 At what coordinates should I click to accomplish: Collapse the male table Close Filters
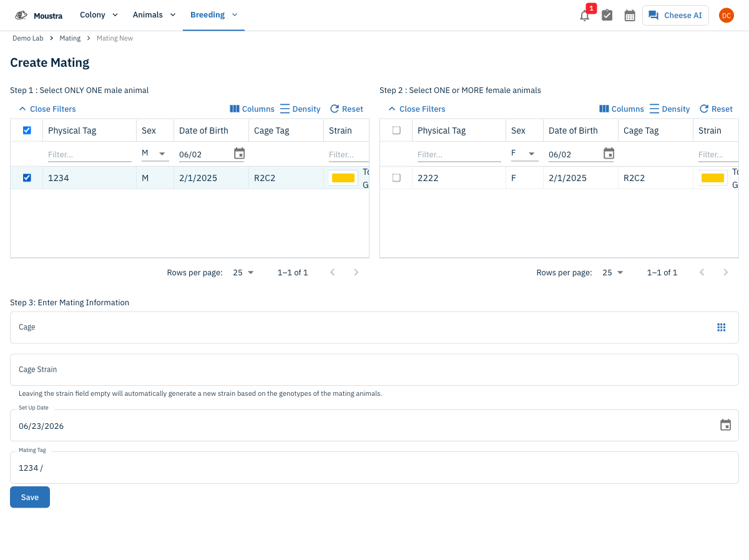[x=47, y=109]
